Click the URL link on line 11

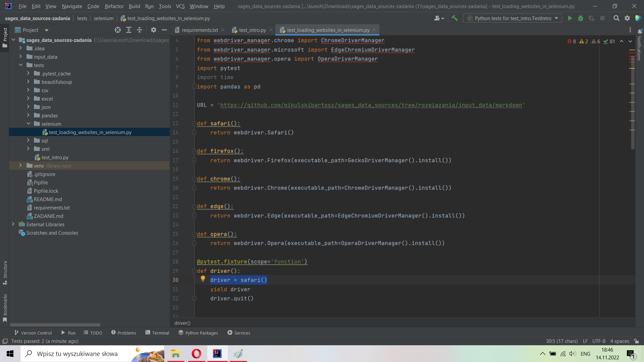371,105
